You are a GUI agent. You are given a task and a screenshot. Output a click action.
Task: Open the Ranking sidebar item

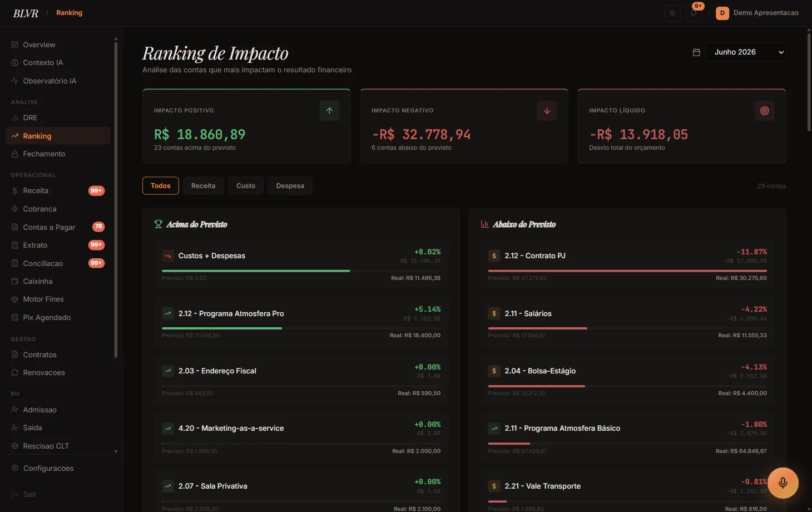(x=58, y=136)
